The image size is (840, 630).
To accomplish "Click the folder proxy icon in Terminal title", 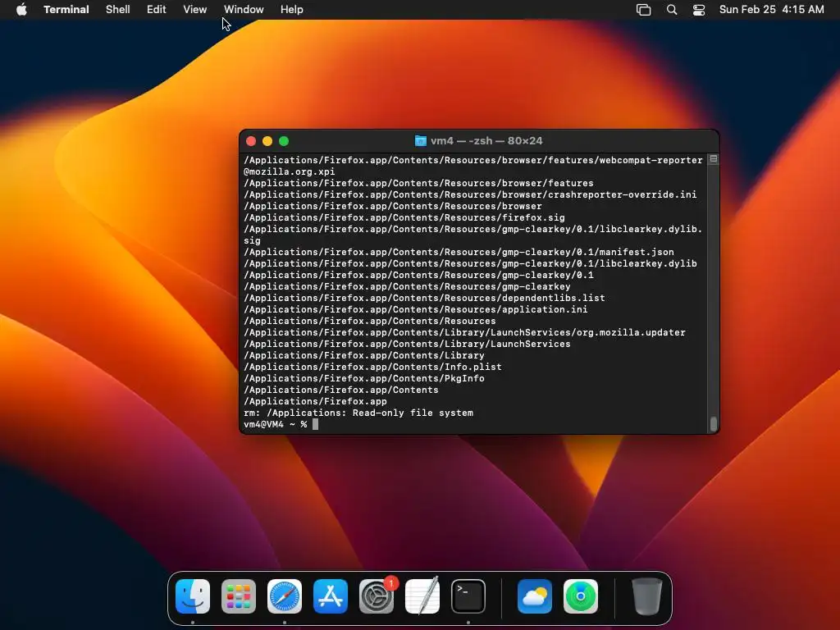I will pyautogui.click(x=421, y=141).
